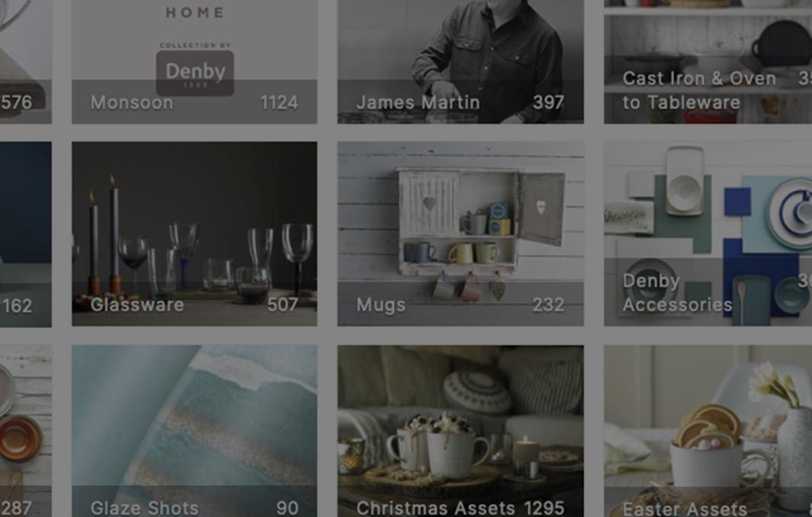Open the Monsoon collection tile
The width and height of the screenshot is (812, 517).
pos(194,62)
